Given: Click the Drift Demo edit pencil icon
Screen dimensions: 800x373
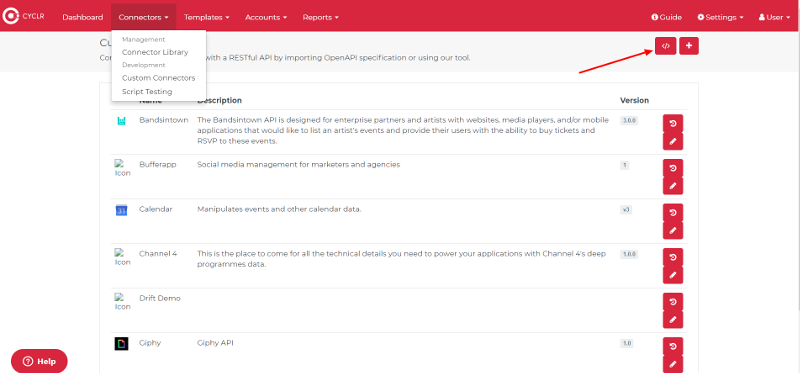Looking at the screenshot, I should [x=672, y=319].
